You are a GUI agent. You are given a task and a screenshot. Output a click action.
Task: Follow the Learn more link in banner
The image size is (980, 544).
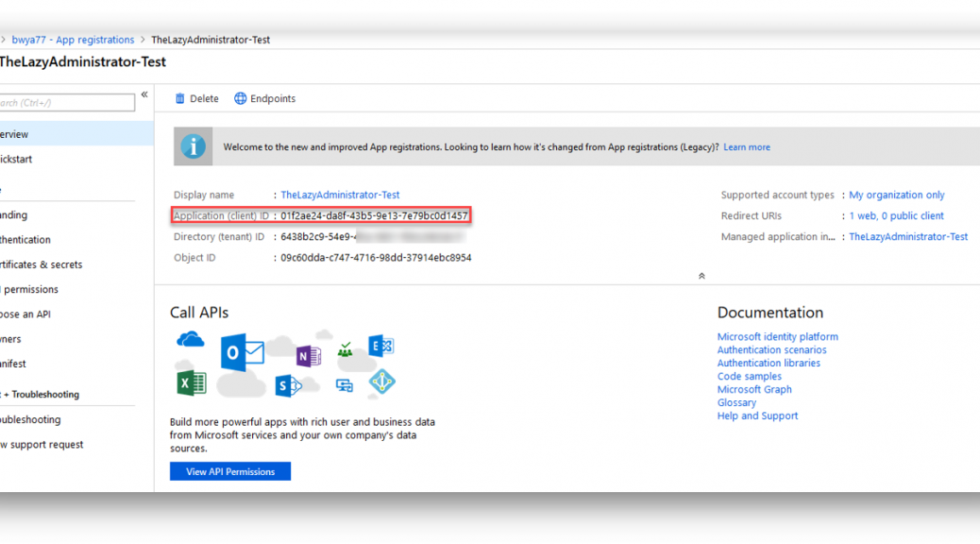(x=747, y=147)
